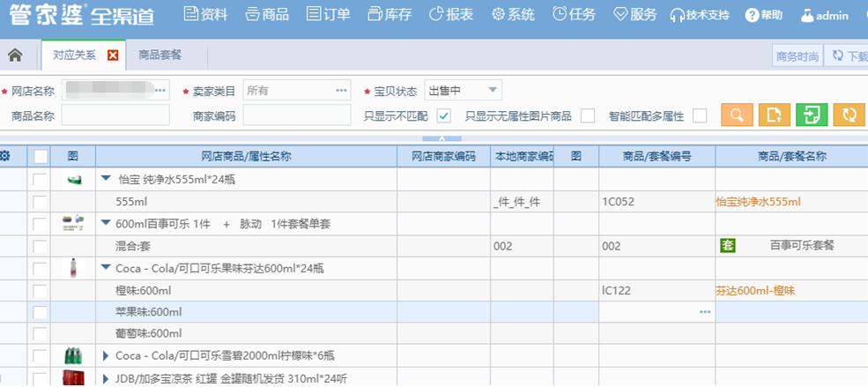
Task: Open 服务 menu
Action: [635, 14]
